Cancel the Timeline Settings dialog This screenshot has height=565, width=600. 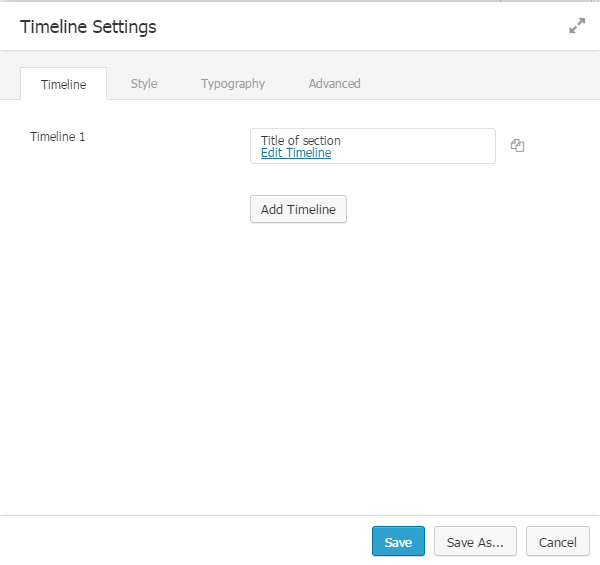557,542
